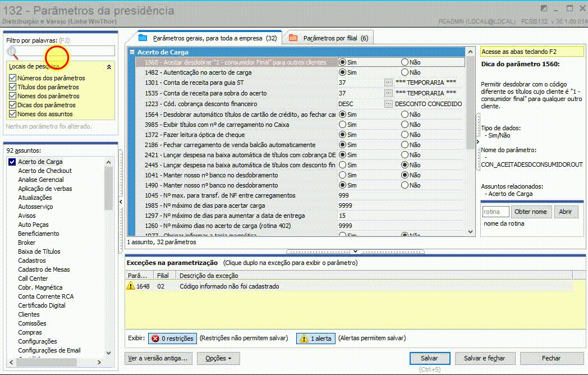Select Não for parameter 1490
The image size is (588, 375).
tap(405, 185)
